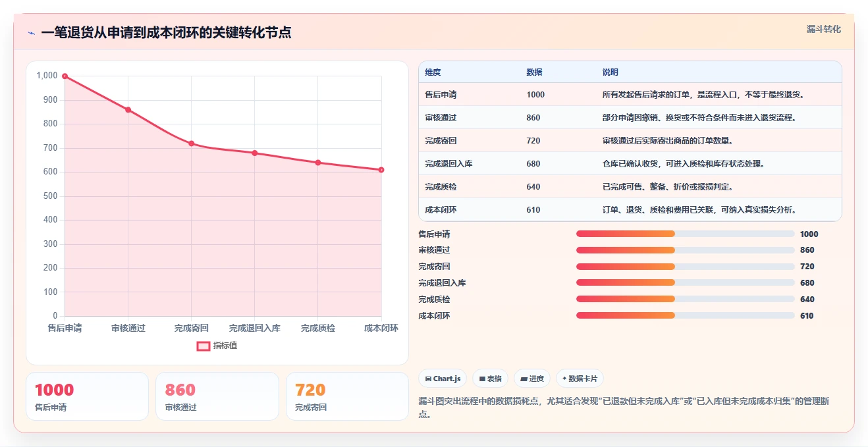Click the 1,000 y-axis label
Screen dimensions: 868x447
click(x=47, y=76)
